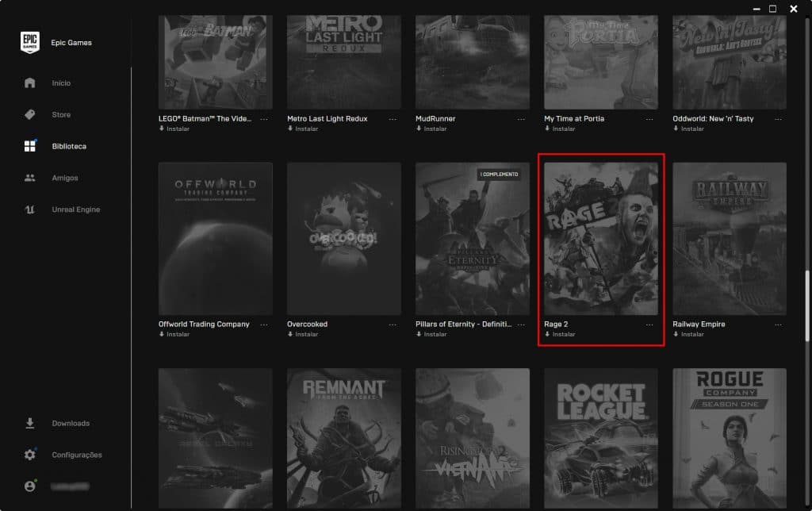Open the spaceship game cover thumbnail
The height and width of the screenshot is (511, 812).
tap(216, 439)
